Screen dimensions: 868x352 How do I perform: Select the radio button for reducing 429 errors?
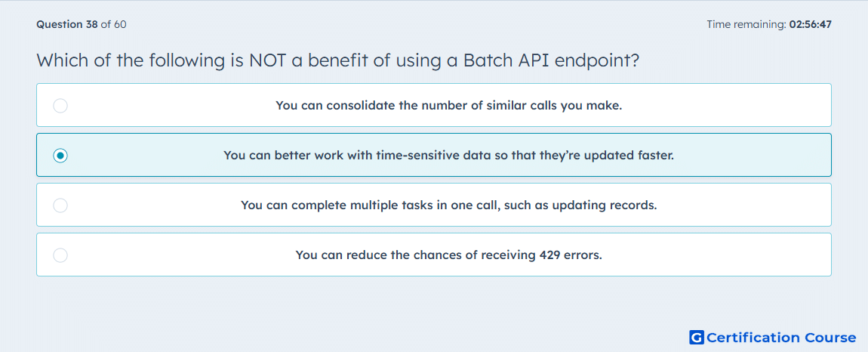pos(60,255)
